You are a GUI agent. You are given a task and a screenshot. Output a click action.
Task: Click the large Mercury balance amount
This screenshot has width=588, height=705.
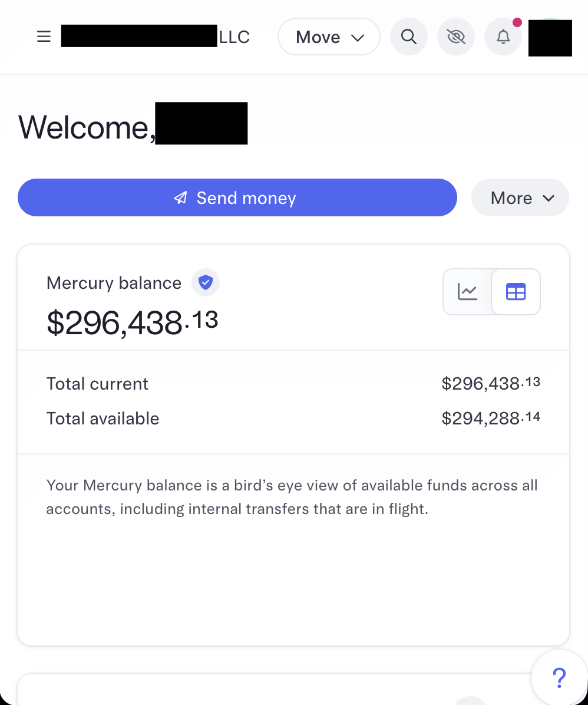pos(132,322)
